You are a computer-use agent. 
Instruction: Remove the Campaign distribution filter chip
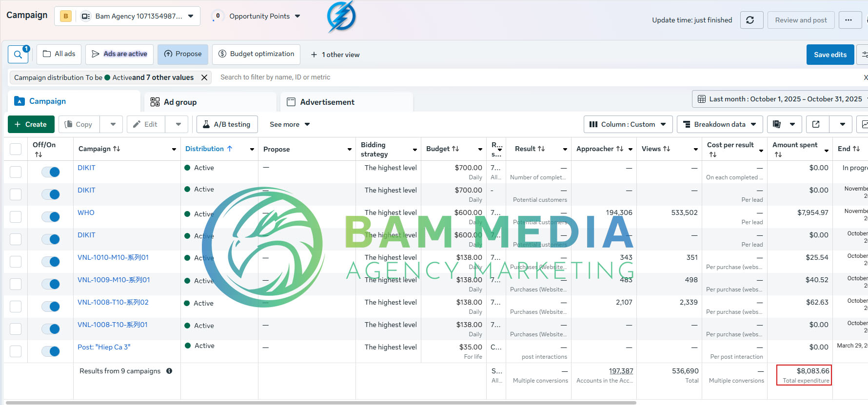coord(204,77)
